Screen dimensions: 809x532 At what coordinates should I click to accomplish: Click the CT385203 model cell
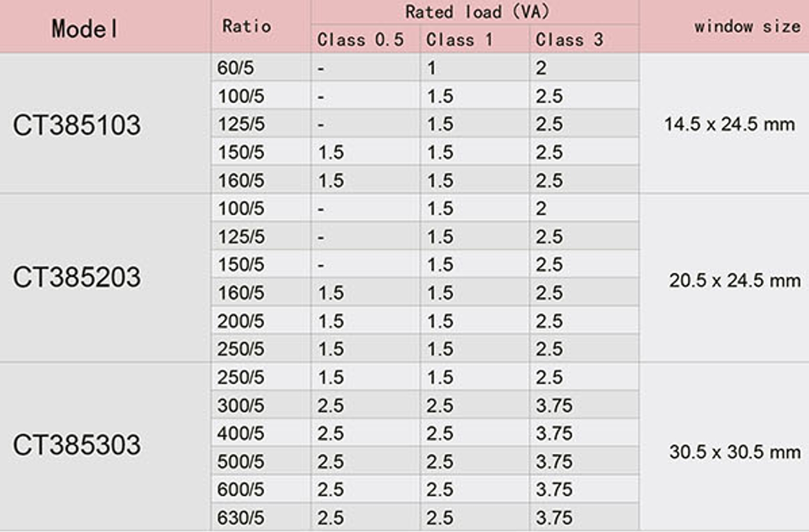click(77, 277)
